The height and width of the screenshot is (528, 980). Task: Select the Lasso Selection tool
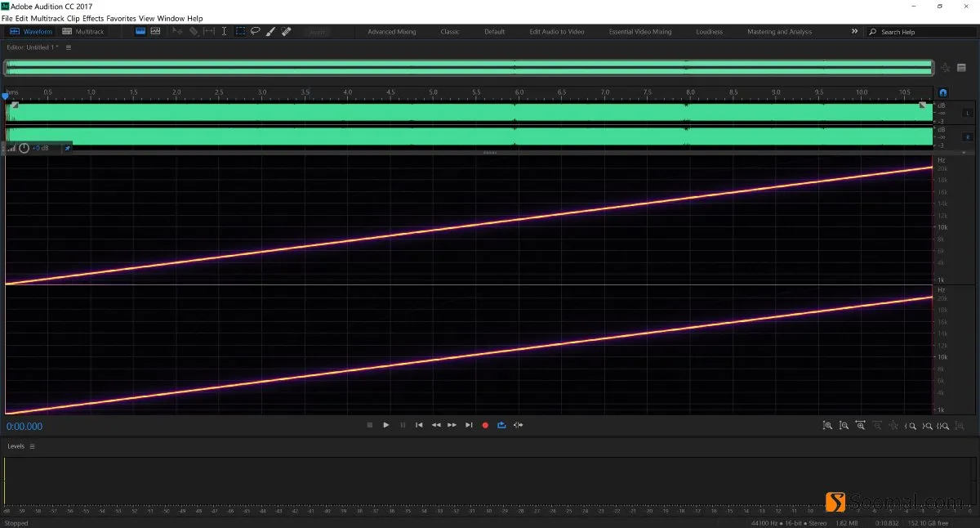256,31
